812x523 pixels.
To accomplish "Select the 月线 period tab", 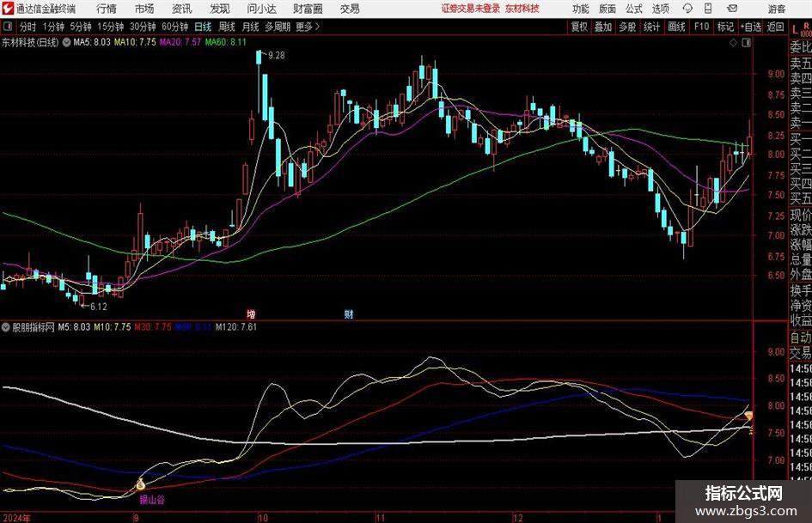I will pyautogui.click(x=250, y=27).
